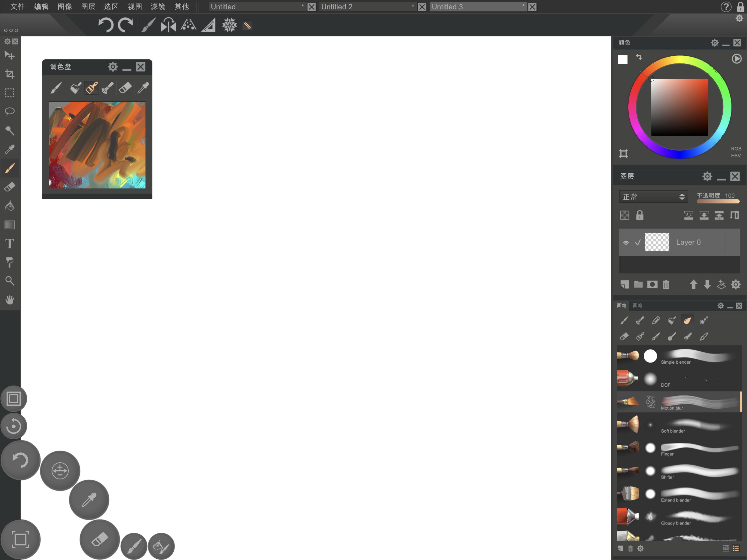Select the Lasso selection tool

[10, 112]
